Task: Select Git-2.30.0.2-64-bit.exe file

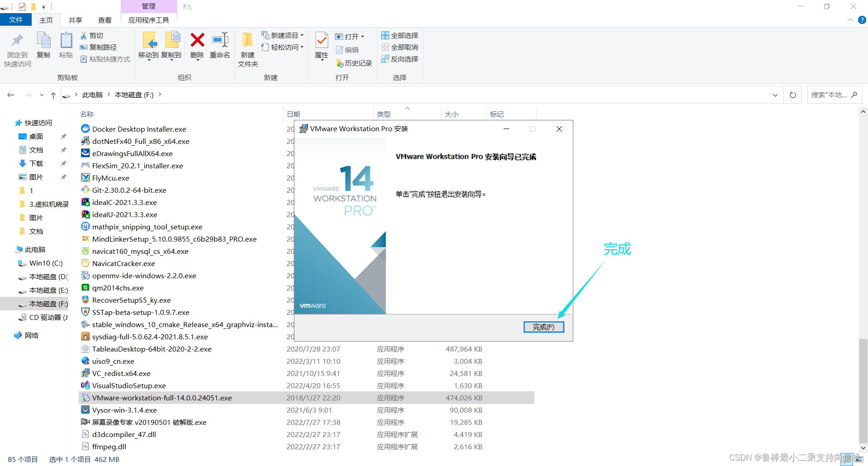Action: pyautogui.click(x=129, y=190)
